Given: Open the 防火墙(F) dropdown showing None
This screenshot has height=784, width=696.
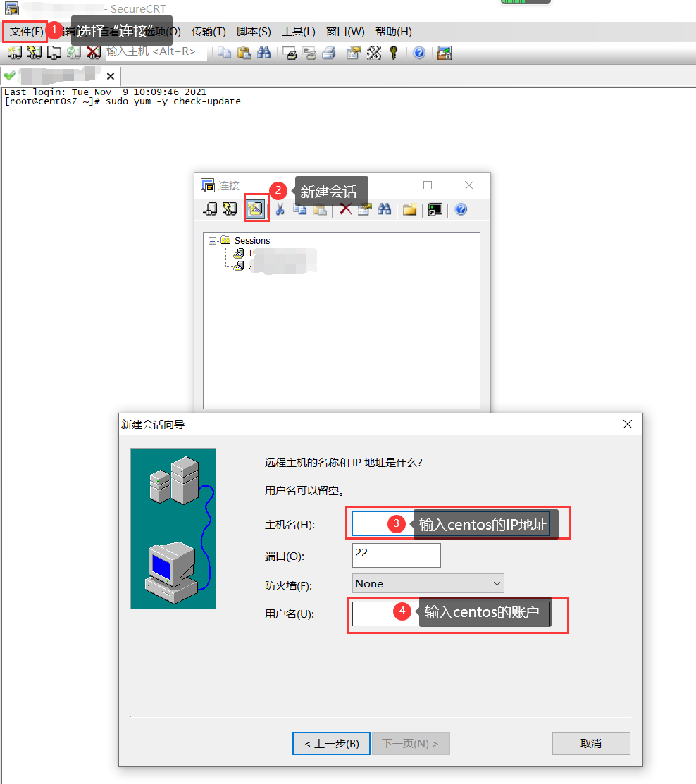Looking at the screenshot, I should pos(428,583).
